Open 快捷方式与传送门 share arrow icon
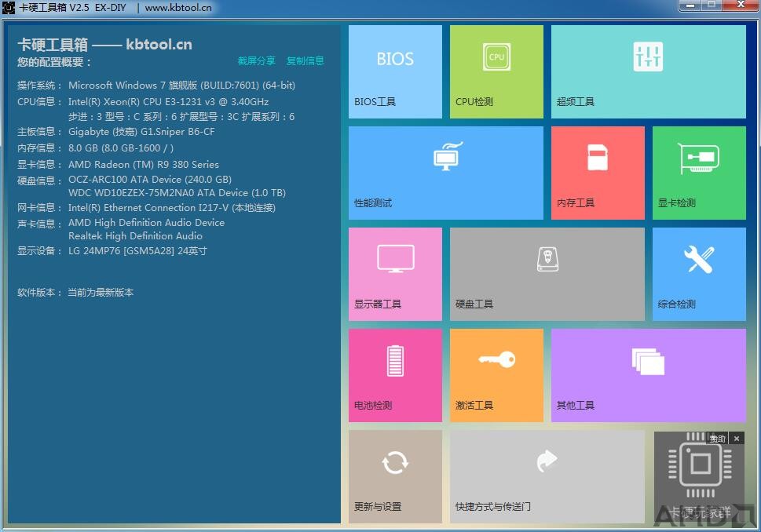761x532 pixels. 547,461
